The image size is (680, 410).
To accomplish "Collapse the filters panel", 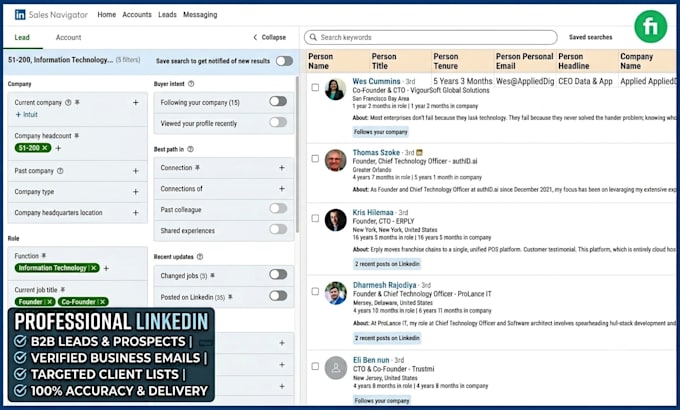I will (269, 37).
